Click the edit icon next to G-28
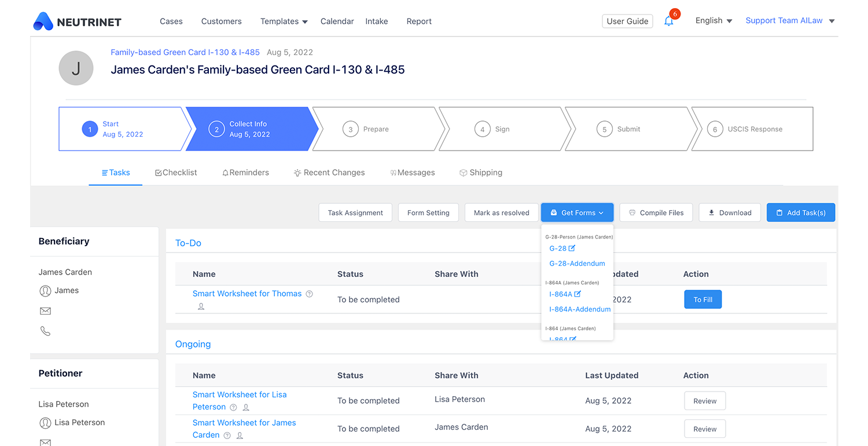This screenshot has height=446, width=868. click(572, 248)
